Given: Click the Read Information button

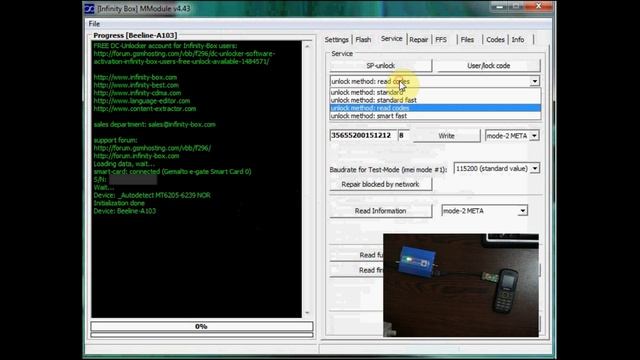Looking at the screenshot, I should 380,211.
